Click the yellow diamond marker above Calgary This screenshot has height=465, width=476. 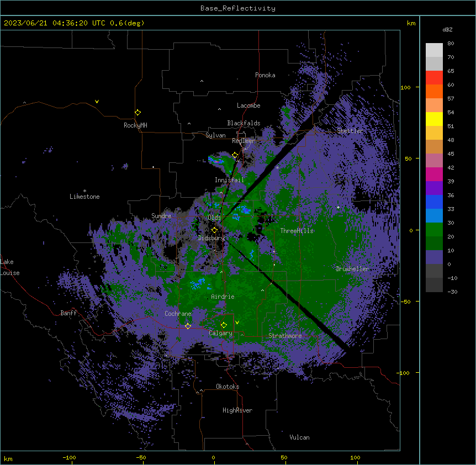pos(224,325)
